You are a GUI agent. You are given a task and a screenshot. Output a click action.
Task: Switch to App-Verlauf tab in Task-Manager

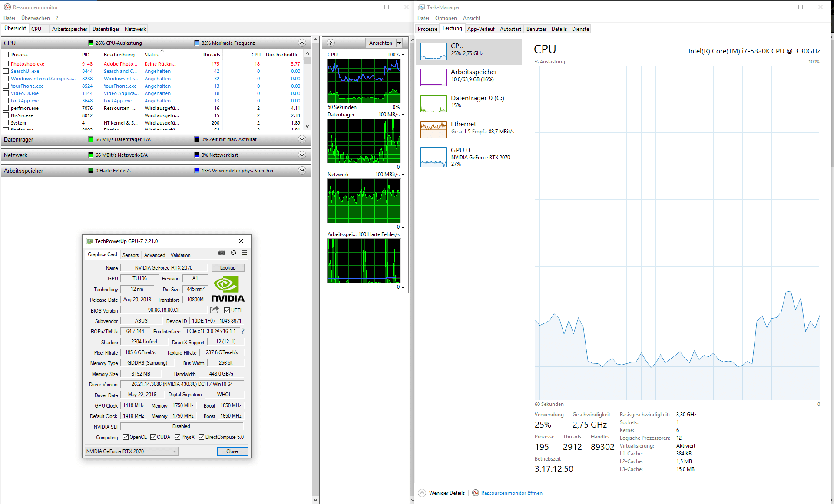point(481,29)
